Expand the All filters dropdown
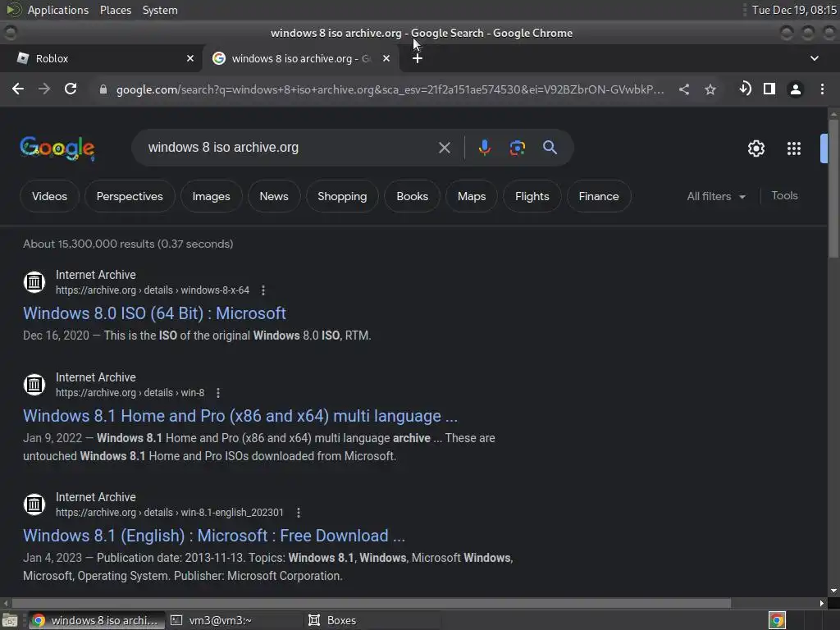 pos(715,196)
